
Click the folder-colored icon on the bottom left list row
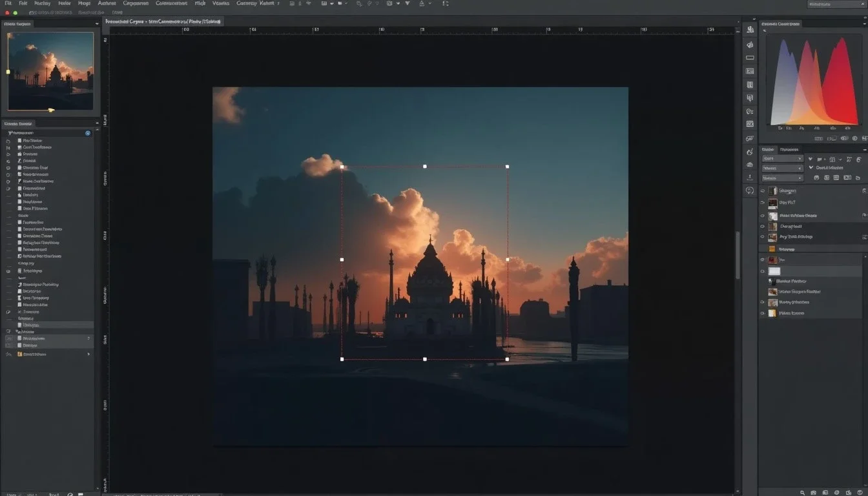coord(19,354)
